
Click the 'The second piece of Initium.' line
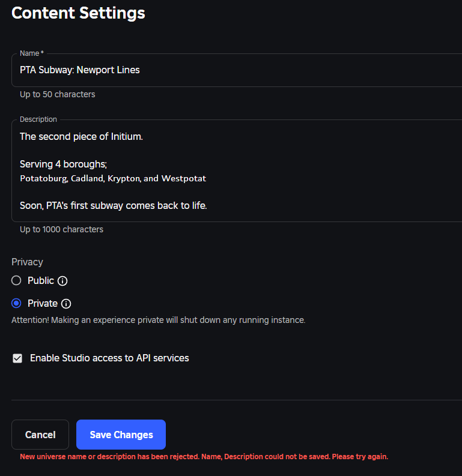(x=81, y=136)
